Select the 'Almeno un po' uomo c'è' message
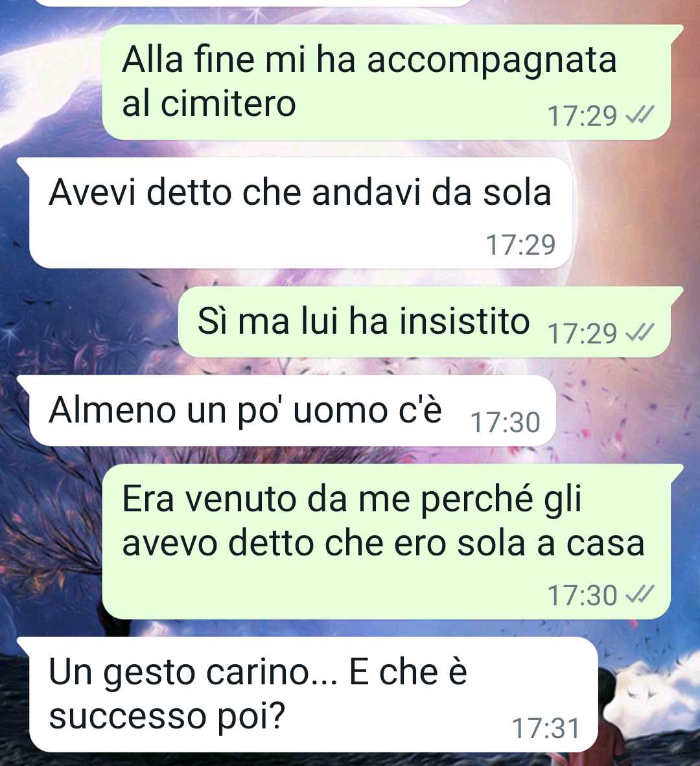Image resolution: width=700 pixels, height=766 pixels. pos(286,410)
